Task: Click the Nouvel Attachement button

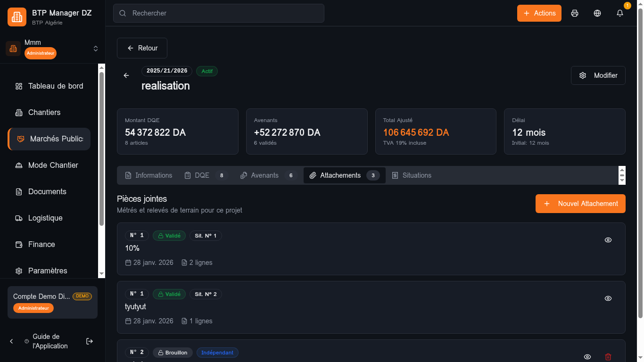Action: [580, 204]
